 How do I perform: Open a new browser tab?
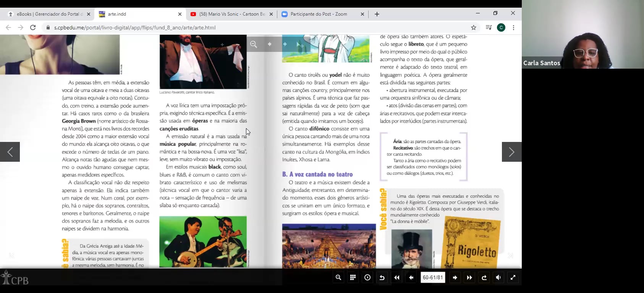[377, 14]
